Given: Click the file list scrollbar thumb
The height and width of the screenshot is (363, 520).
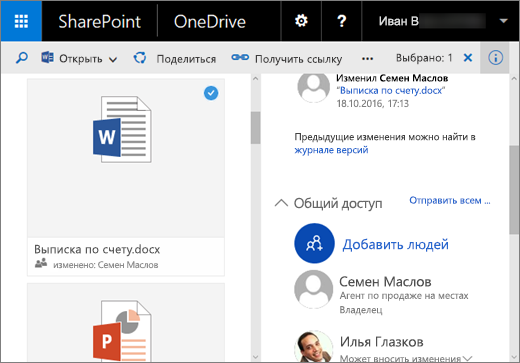Looking at the screenshot, I should (x=256, y=128).
